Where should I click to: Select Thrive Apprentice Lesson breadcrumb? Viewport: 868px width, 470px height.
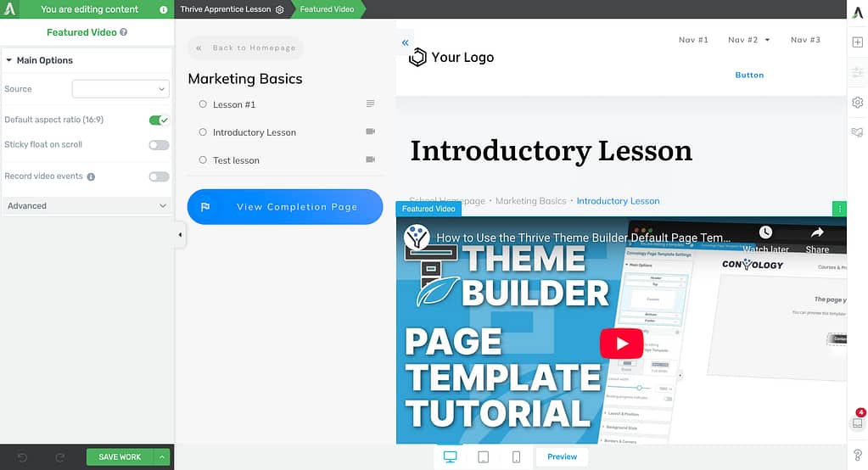point(226,9)
